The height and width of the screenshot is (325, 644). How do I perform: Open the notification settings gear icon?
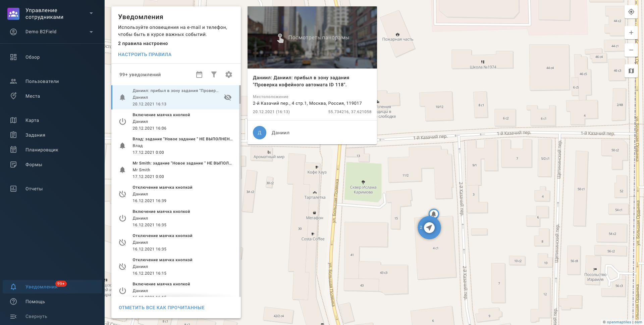229,75
